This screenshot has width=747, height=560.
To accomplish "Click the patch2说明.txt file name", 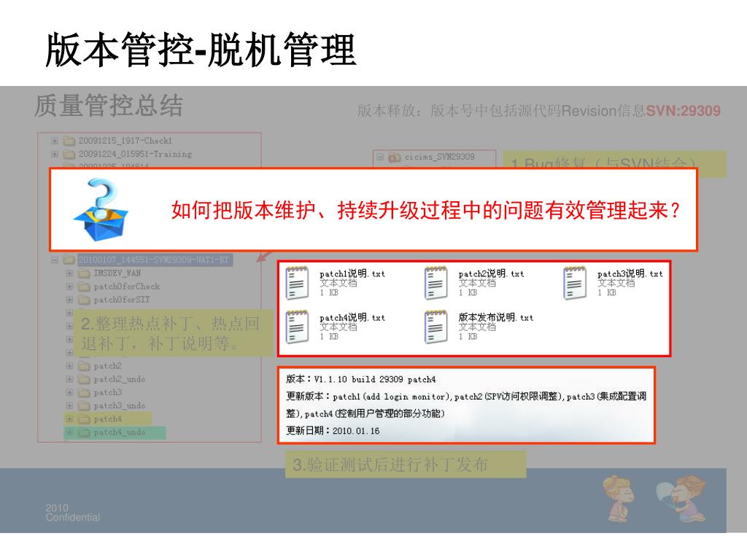I will 491,274.
